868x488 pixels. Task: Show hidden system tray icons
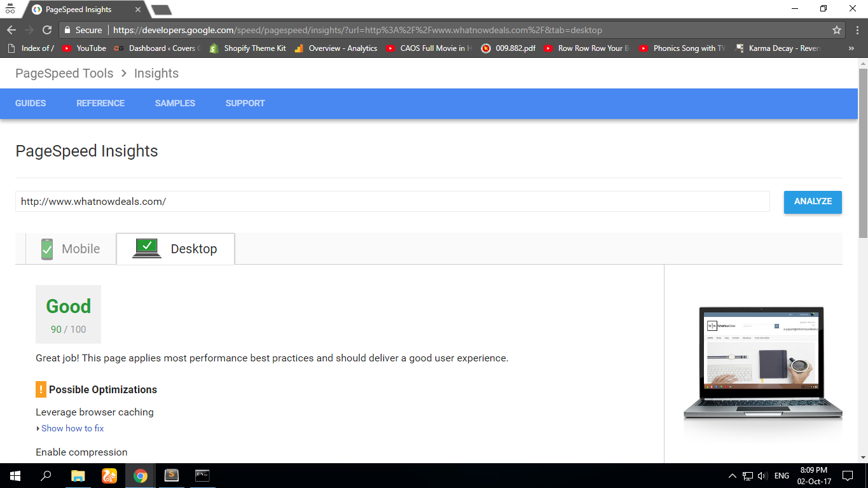tap(732, 476)
